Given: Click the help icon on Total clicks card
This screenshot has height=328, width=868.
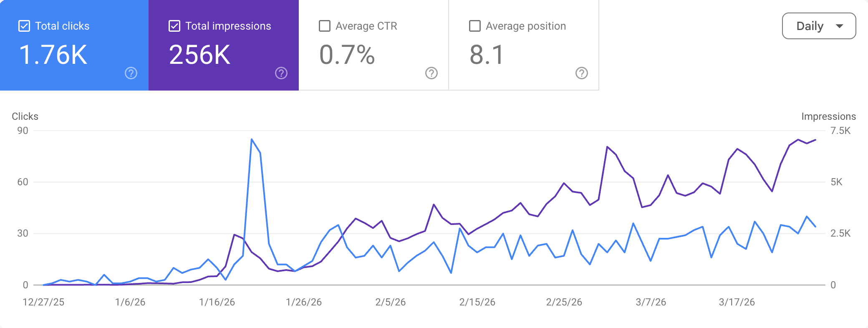Looking at the screenshot, I should coord(131,73).
